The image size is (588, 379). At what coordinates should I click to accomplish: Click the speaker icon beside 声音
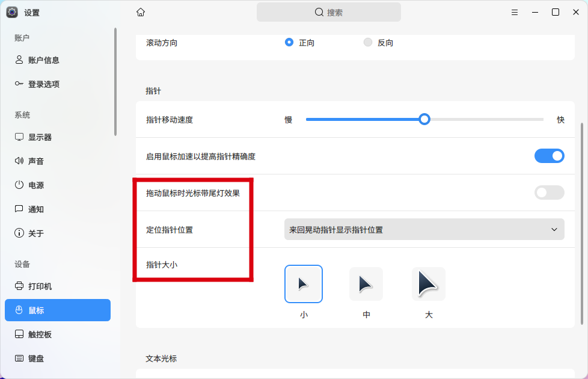19,161
